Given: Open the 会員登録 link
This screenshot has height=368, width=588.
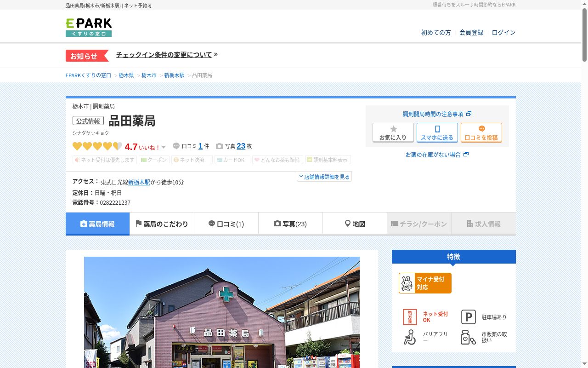Looking at the screenshot, I should click(471, 33).
